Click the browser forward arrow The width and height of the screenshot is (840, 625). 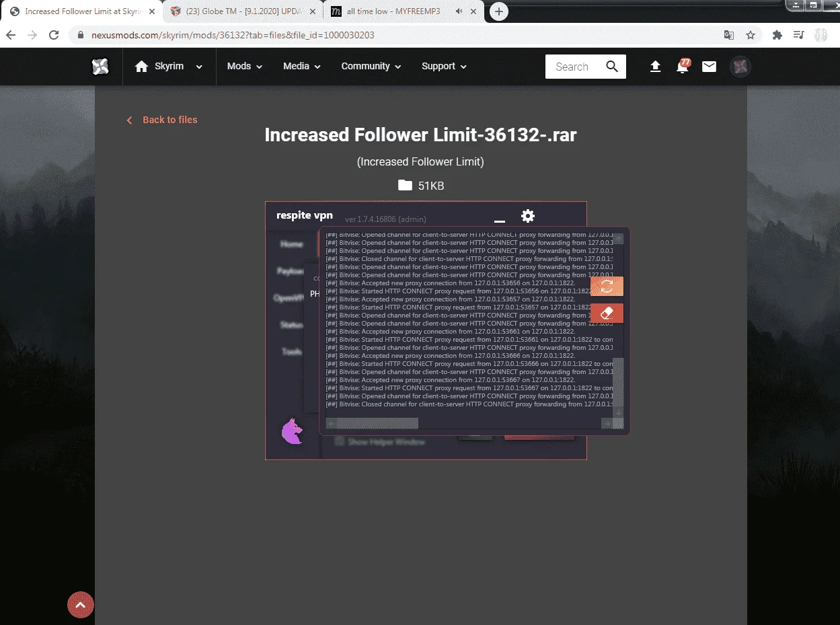[32, 35]
